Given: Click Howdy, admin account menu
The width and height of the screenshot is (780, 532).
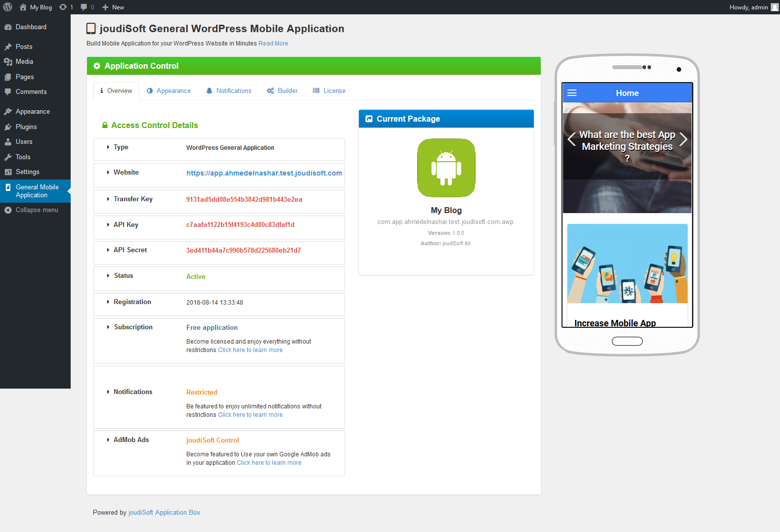Looking at the screenshot, I should tap(754, 7).
